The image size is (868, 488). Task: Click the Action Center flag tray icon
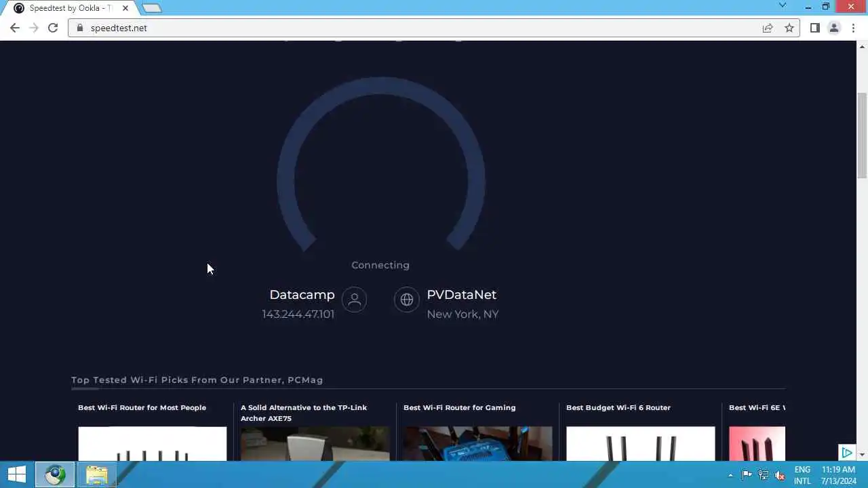pyautogui.click(x=747, y=475)
